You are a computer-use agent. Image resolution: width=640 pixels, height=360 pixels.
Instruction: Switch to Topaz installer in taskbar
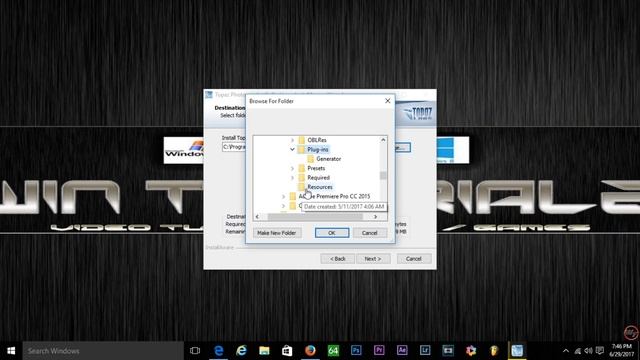click(517, 351)
